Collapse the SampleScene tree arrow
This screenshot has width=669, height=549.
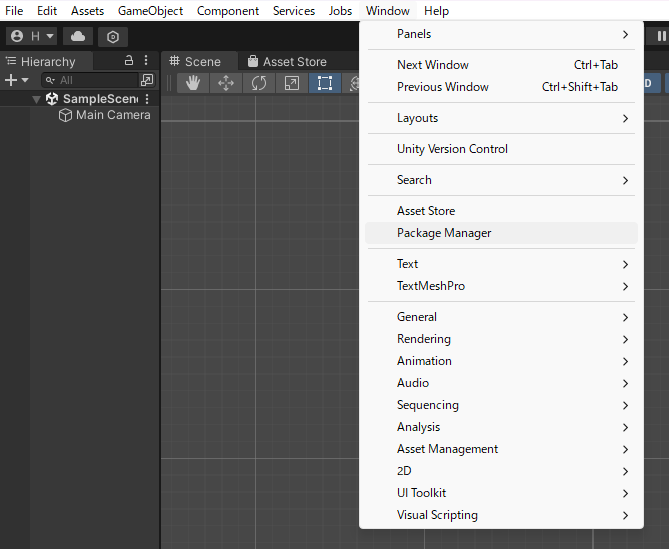pyautogui.click(x=37, y=99)
